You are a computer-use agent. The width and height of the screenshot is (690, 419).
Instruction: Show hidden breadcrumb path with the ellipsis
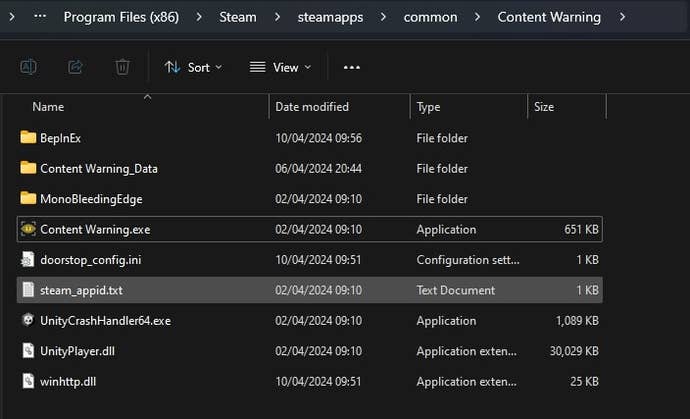coord(40,17)
